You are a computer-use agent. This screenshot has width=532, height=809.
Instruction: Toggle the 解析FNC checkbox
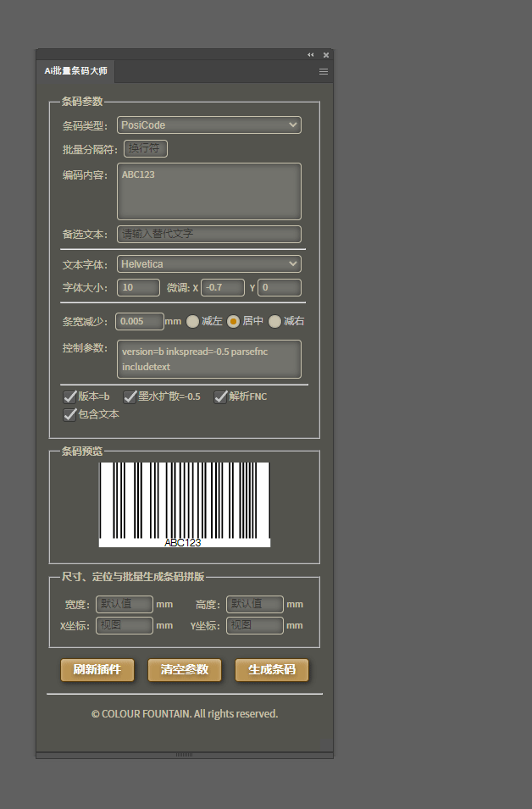(220, 396)
